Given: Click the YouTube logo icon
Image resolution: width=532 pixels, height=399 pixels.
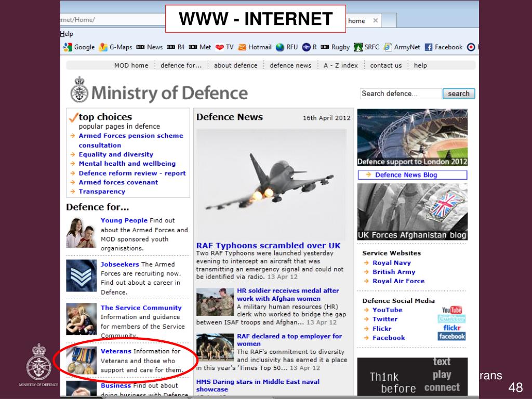Looking at the screenshot, I should pos(451,310).
